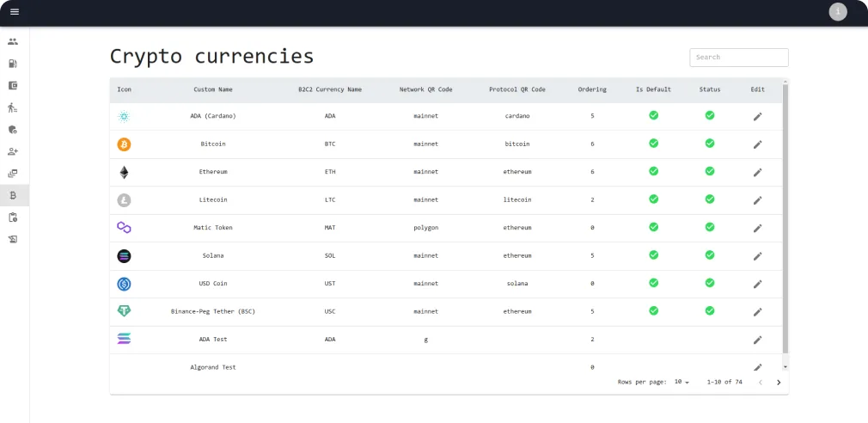The width and height of the screenshot is (868, 423).
Task: Open the user profile avatar
Action: (x=838, y=12)
